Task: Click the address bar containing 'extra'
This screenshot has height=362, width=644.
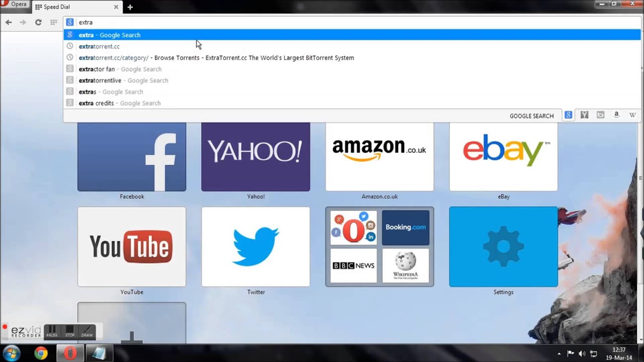Action: tap(352, 22)
